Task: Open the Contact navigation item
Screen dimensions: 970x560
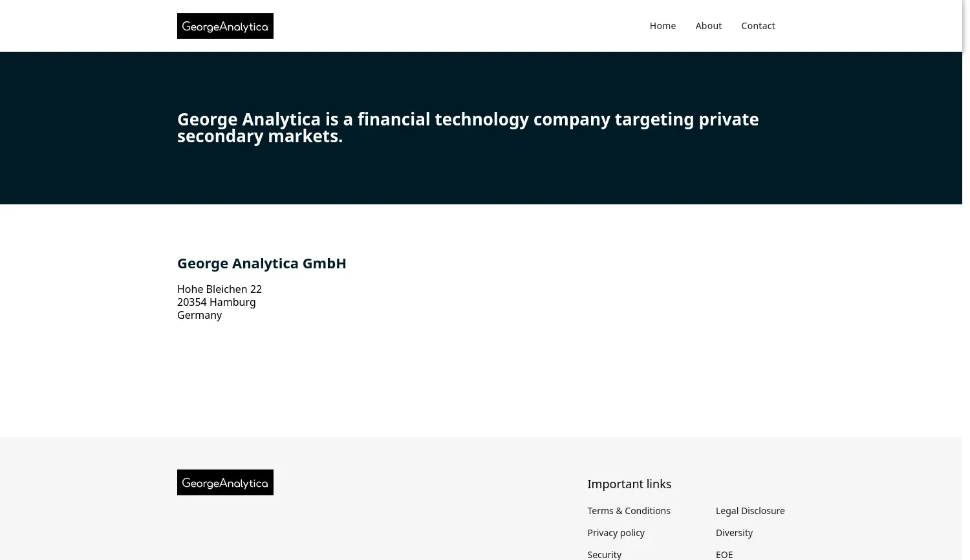Action: coord(758,25)
